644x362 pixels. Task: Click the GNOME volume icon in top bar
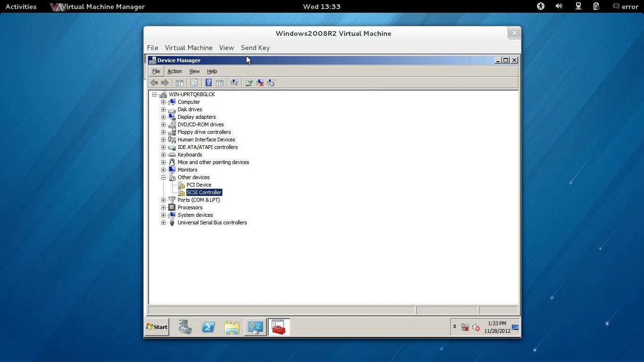click(559, 6)
